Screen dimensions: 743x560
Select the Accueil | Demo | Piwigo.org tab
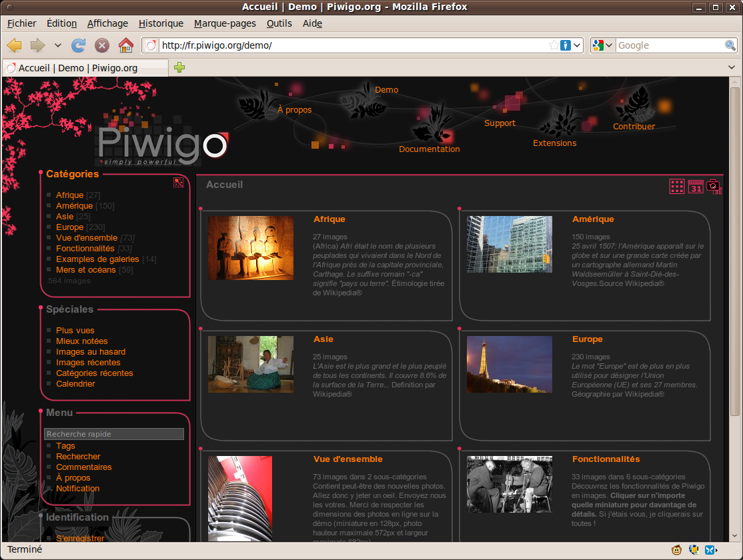(85, 68)
